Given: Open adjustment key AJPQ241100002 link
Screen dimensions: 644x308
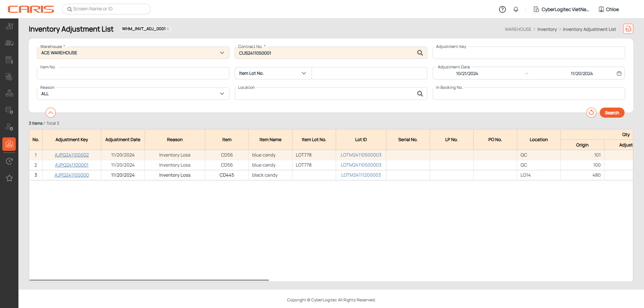Looking at the screenshot, I should (72, 155).
